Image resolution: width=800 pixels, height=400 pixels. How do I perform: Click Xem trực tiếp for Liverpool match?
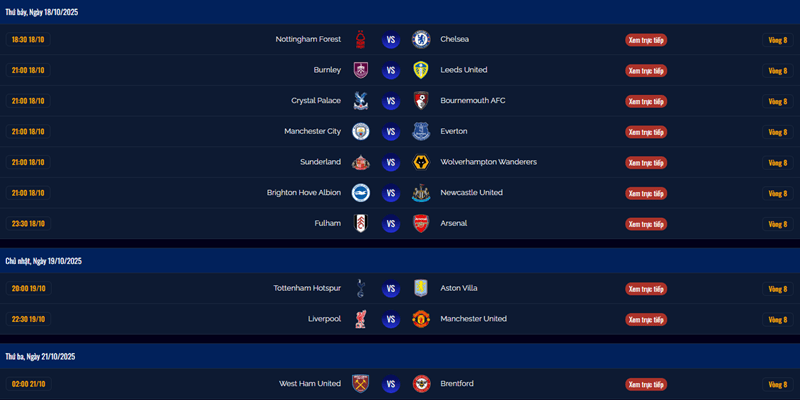pos(646,319)
